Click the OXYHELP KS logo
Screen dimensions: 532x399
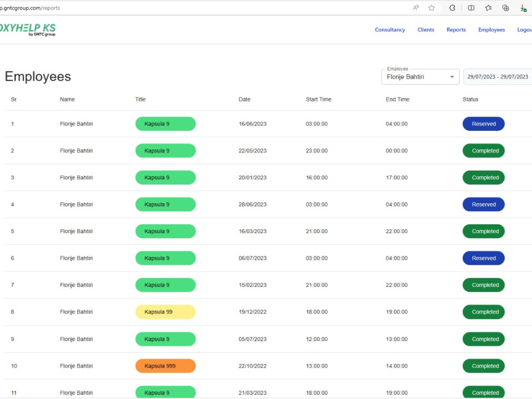pyautogui.click(x=28, y=29)
